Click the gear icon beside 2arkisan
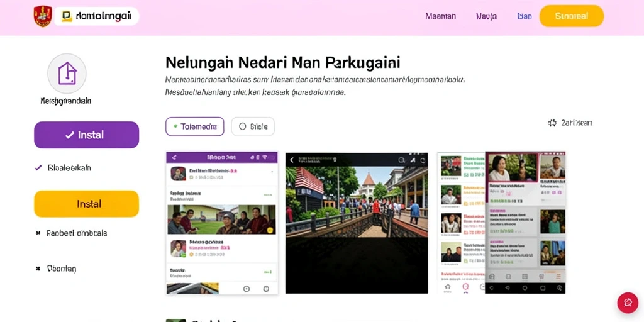 pos(552,123)
